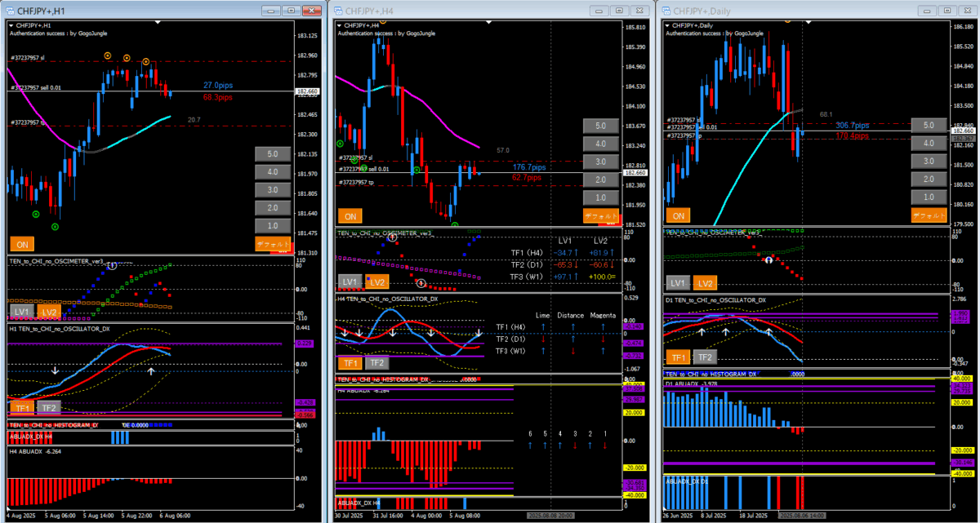Click the デフォルト button in H1 chart
Screen dimensions: 980x523
point(273,243)
